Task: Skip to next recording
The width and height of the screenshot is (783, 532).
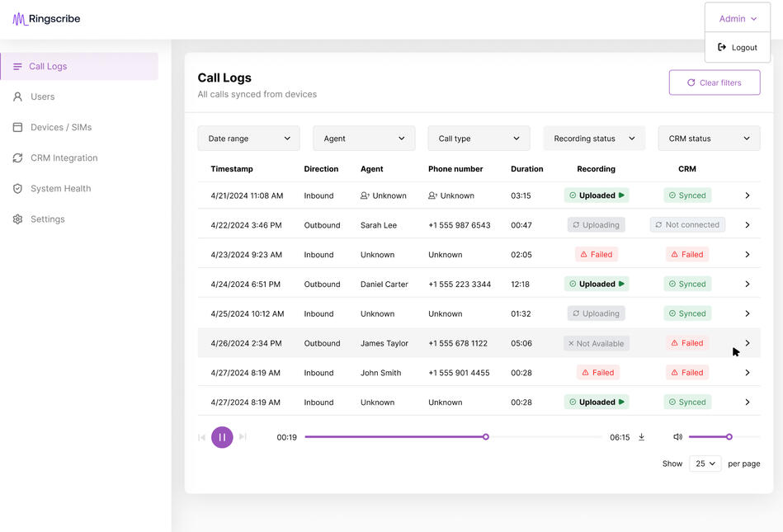Action: (x=243, y=437)
